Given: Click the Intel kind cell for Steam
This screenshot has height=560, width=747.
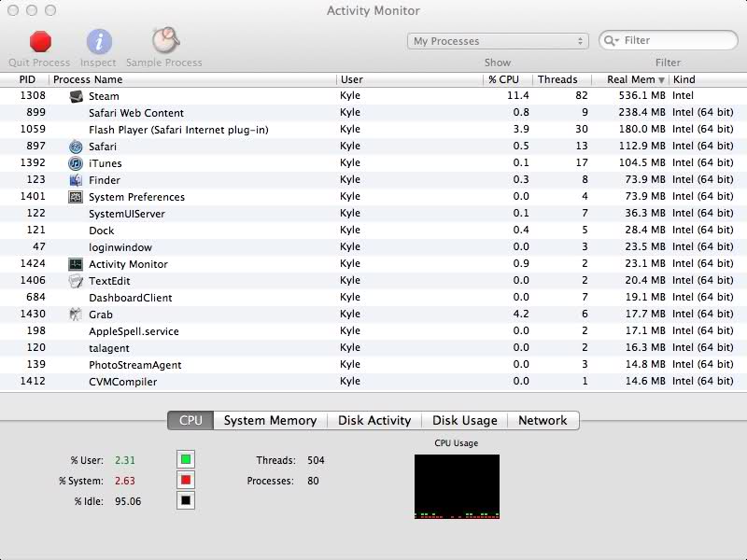Looking at the screenshot, I should pyautogui.click(x=683, y=95).
